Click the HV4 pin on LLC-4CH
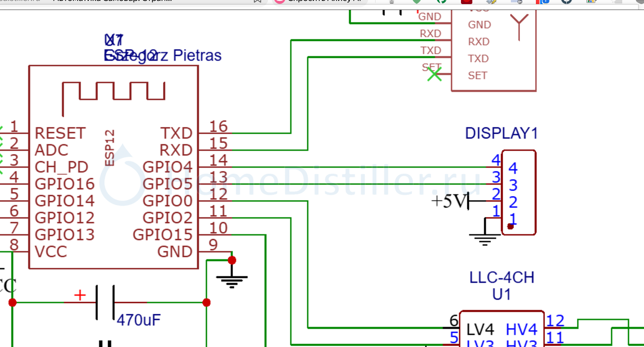The image size is (644, 347). point(521,329)
